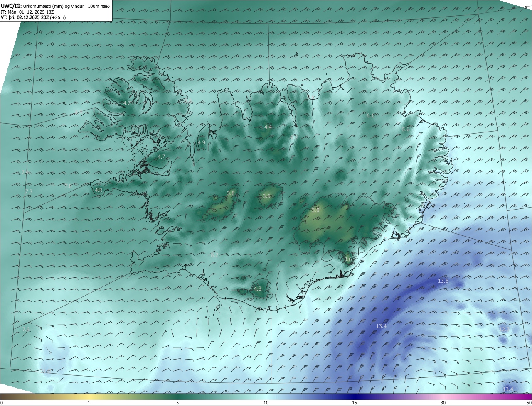Click the 4.3 label inside the southern glacier outline
Image resolution: width=532 pixels, height=406 pixels.
258,289
